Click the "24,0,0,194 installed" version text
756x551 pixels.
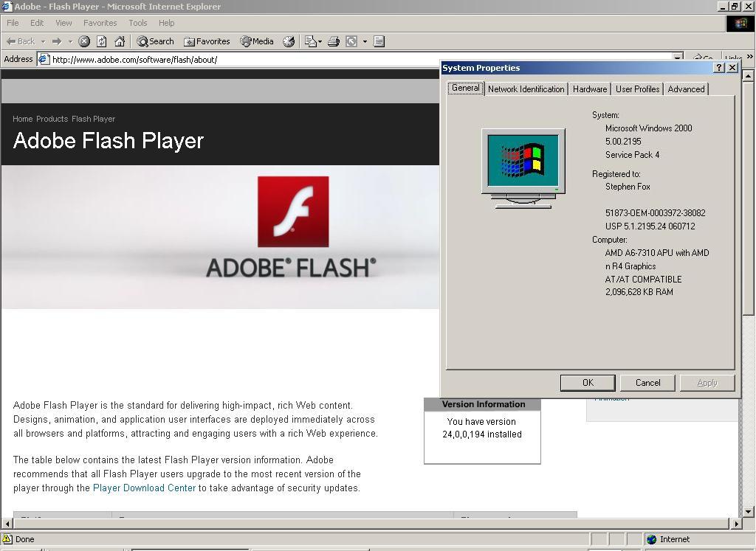coord(482,434)
